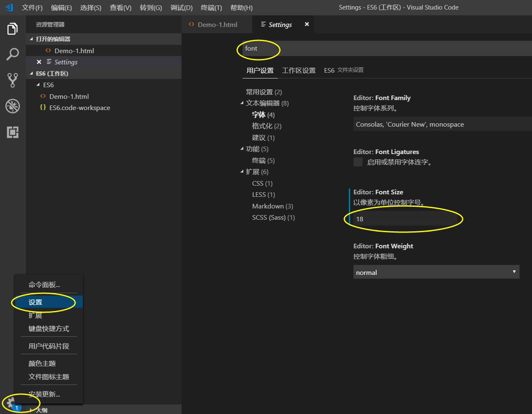Close the Settings editor tab
Viewport: 532px width, 414px height.
pos(307,24)
